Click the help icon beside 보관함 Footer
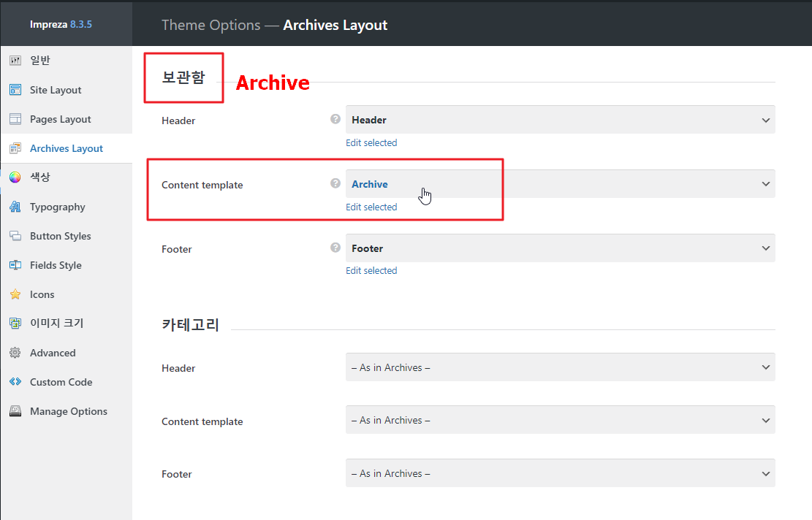This screenshot has height=520, width=812. click(335, 248)
